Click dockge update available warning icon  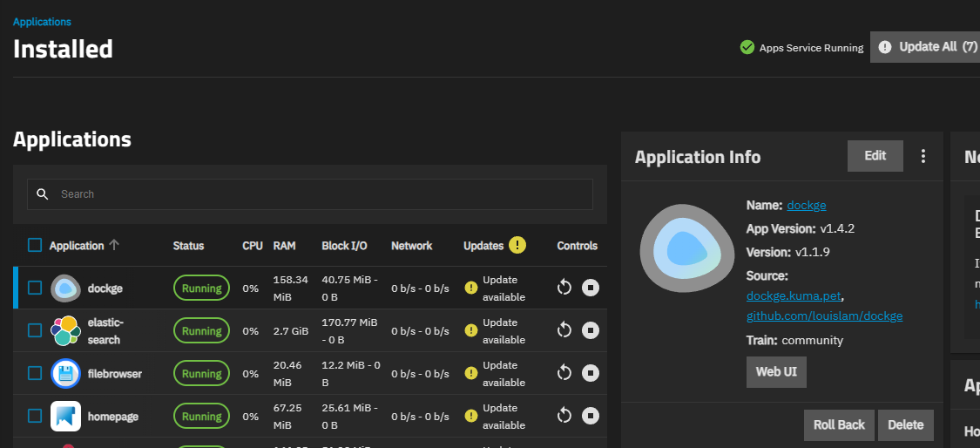coord(471,288)
